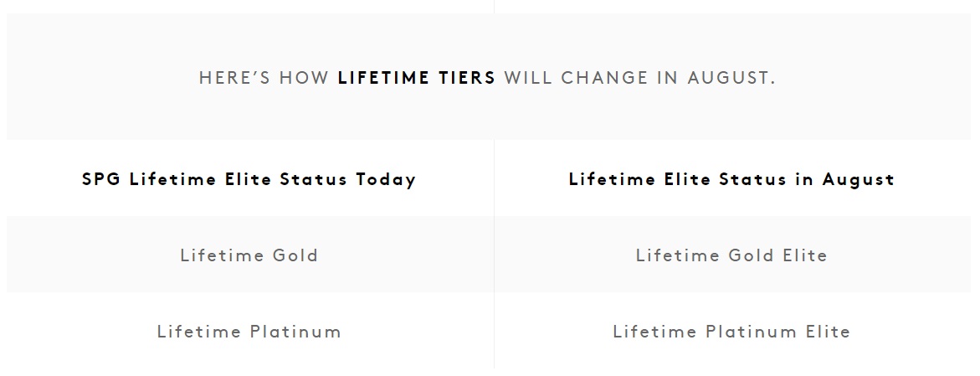The width and height of the screenshot is (980, 376).
Task: Click the word "Platinum" in the left column
Action: (x=295, y=332)
